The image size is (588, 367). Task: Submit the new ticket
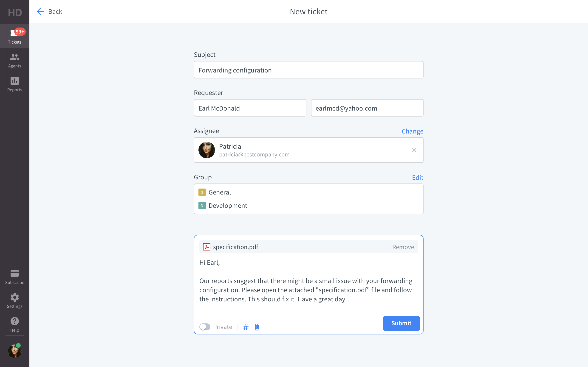pyautogui.click(x=401, y=323)
